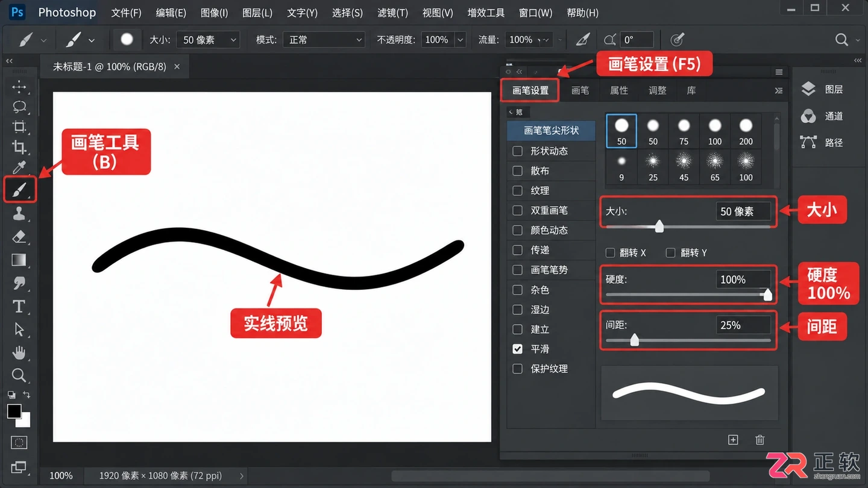Image resolution: width=868 pixels, height=488 pixels.
Task: Open the 不透明度 dropdown arrow
Action: click(x=461, y=40)
